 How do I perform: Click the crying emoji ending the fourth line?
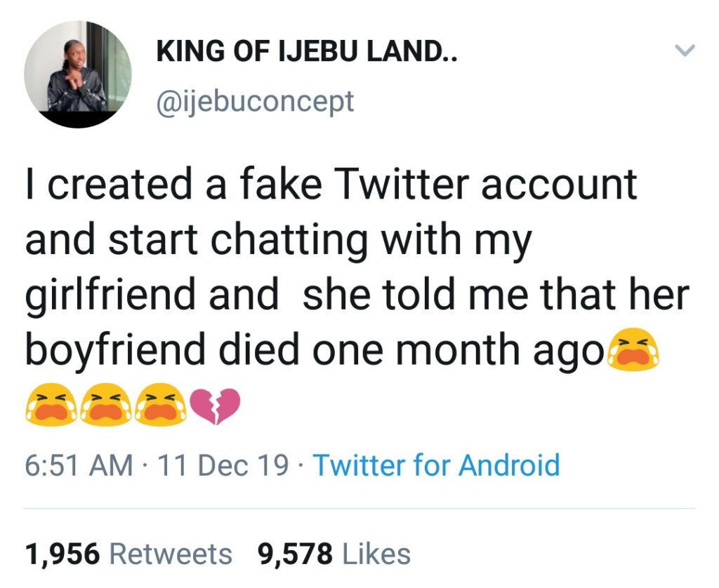click(632, 351)
